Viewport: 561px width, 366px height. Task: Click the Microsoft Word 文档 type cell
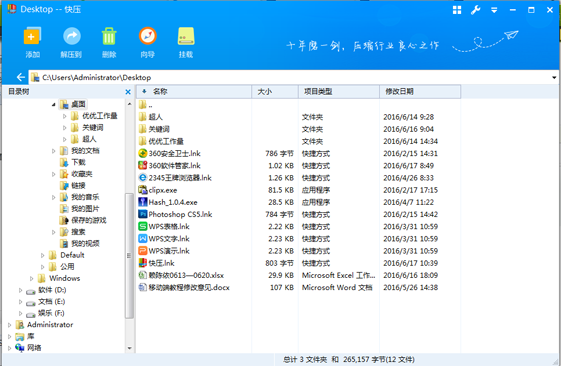[337, 287]
